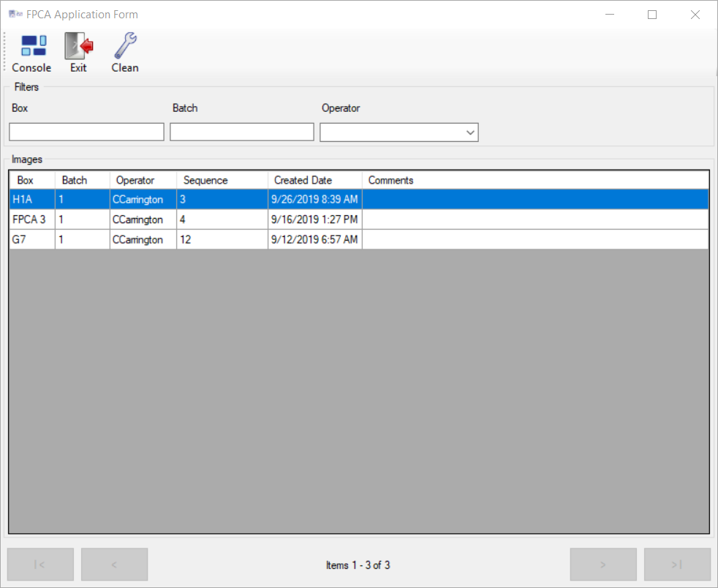
Task: Go to last page button
Action: point(677,564)
